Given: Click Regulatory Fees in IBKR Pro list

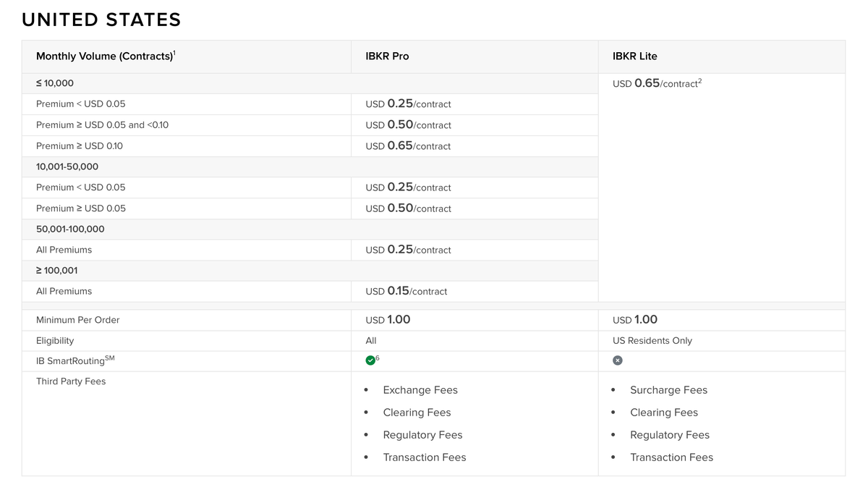Looking at the screenshot, I should click(422, 435).
